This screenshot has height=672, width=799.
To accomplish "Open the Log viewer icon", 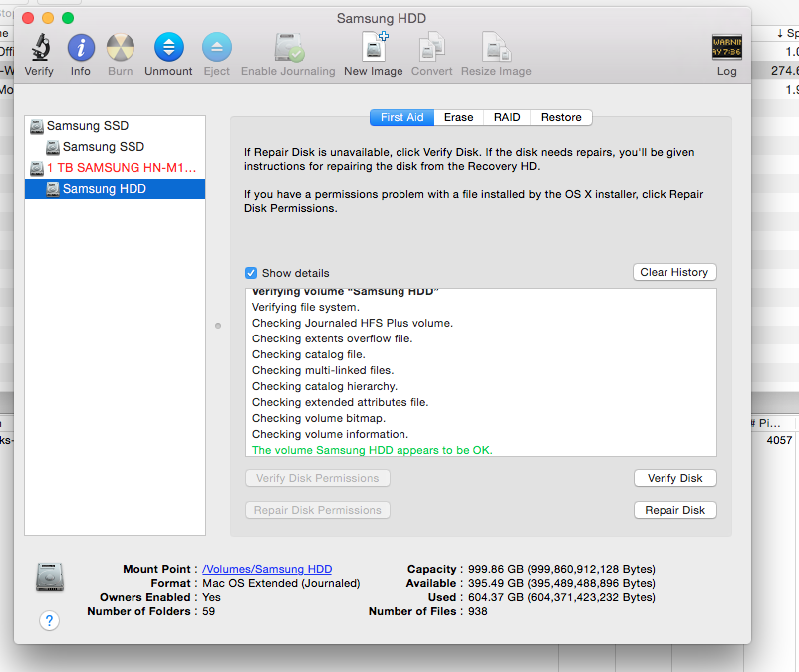I will [x=726, y=47].
